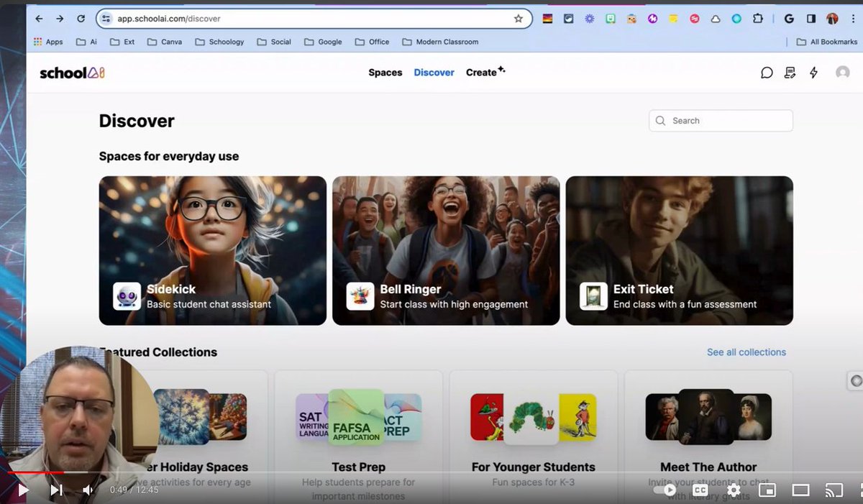
Task: Expand the Ext bookmarks folder
Action: [x=122, y=42]
